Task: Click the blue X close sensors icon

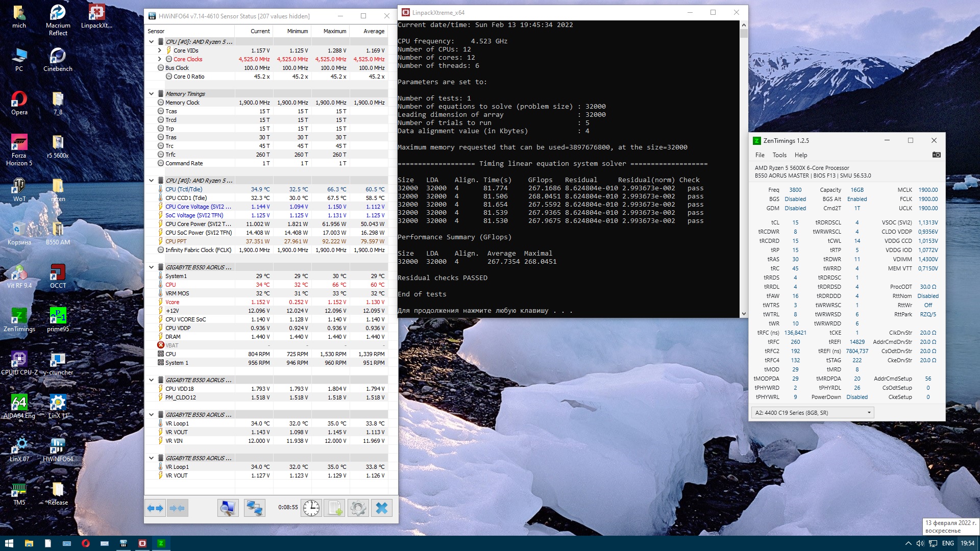Action: (x=381, y=508)
